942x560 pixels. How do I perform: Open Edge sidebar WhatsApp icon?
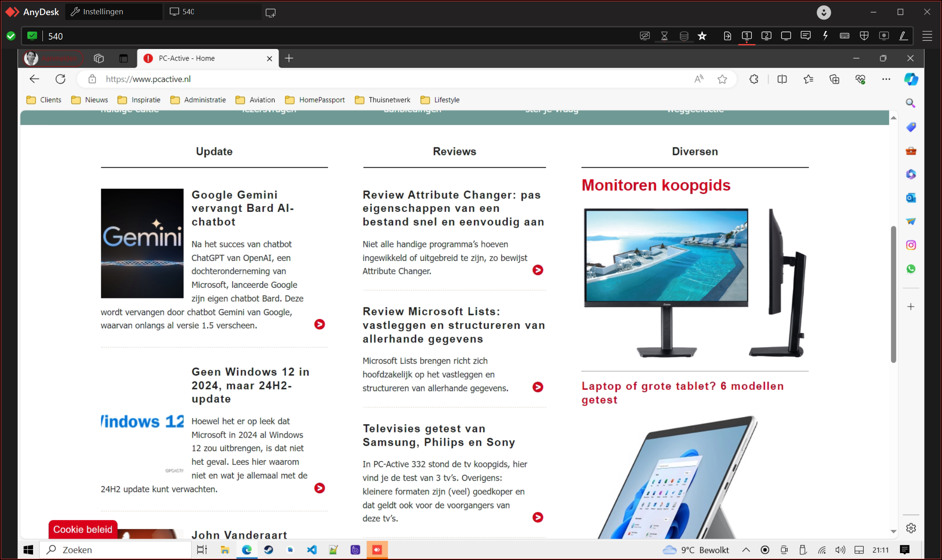pyautogui.click(x=911, y=269)
